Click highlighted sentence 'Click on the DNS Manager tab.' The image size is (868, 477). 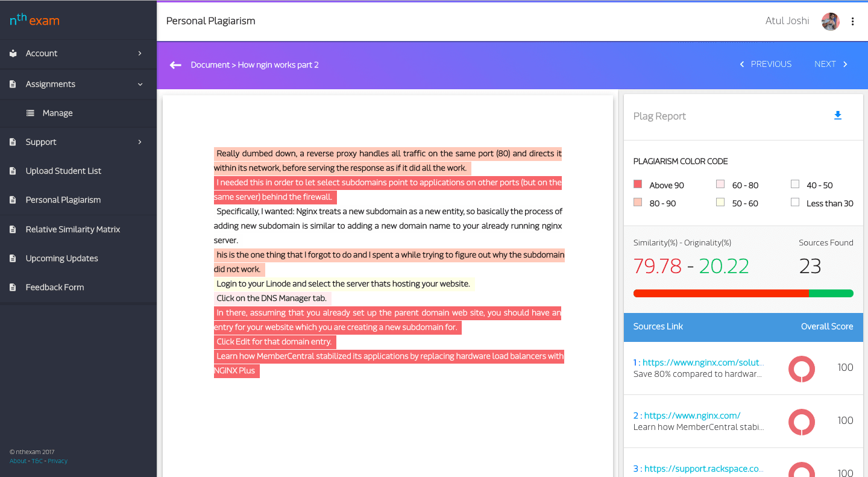point(272,299)
